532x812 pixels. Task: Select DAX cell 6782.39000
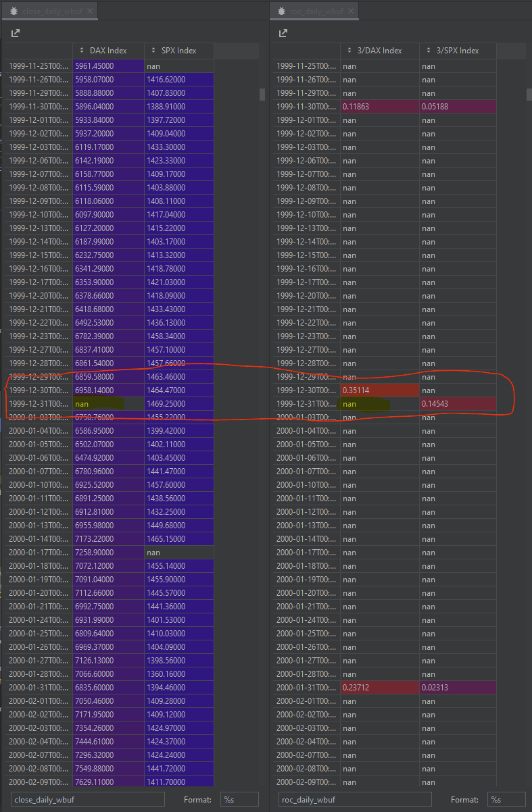[108, 336]
